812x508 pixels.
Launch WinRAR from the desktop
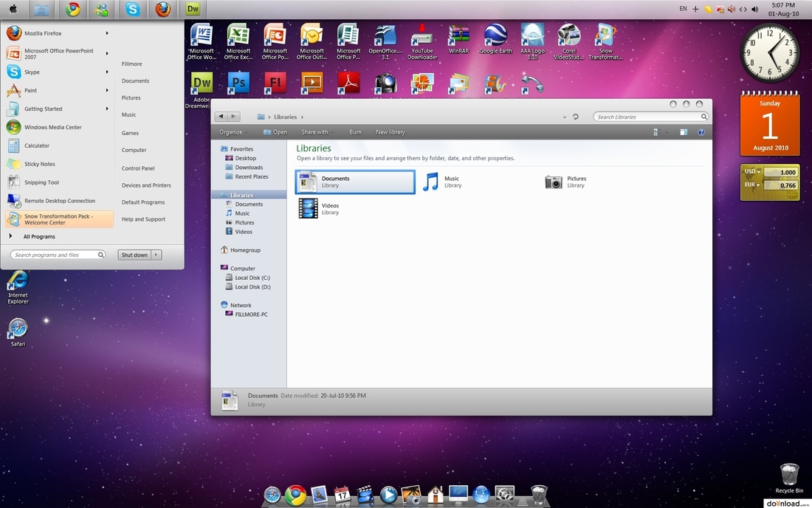459,39
